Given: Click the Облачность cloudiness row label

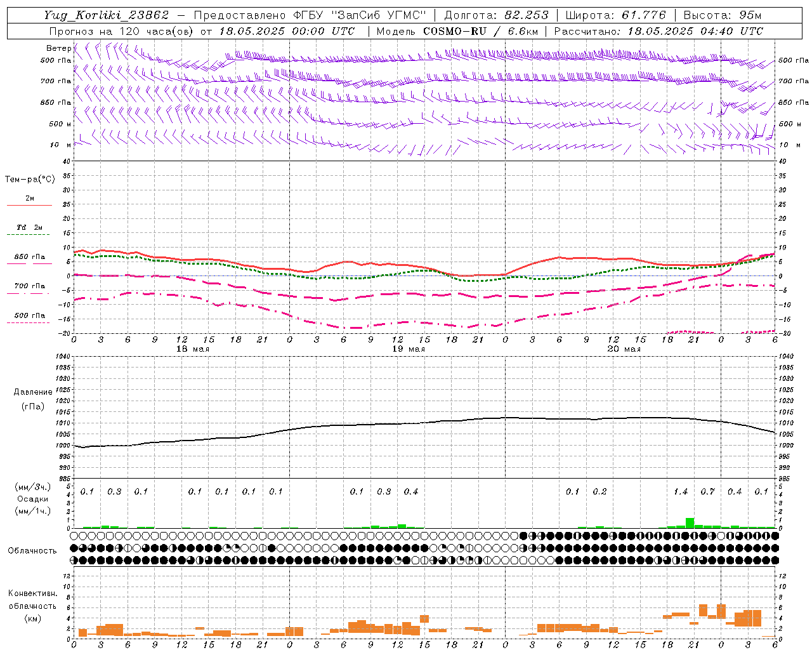Looking at the screenshot, I should [x=32, y=551].
